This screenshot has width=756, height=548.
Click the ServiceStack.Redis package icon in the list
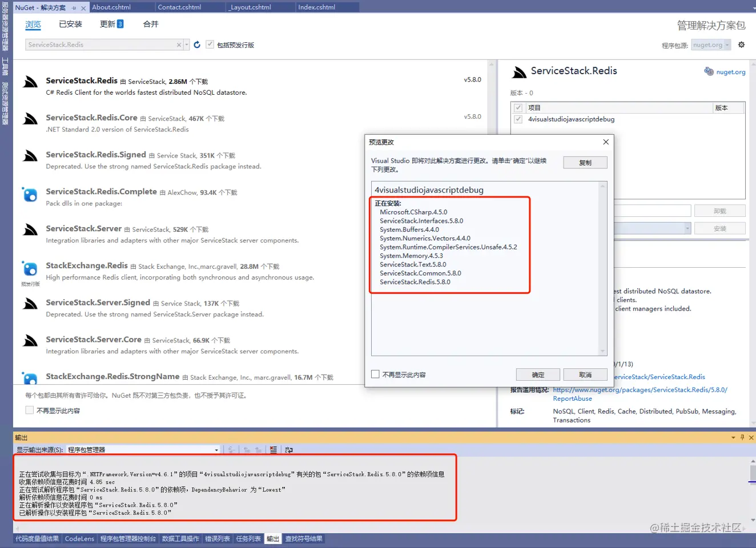click(30, 82)
